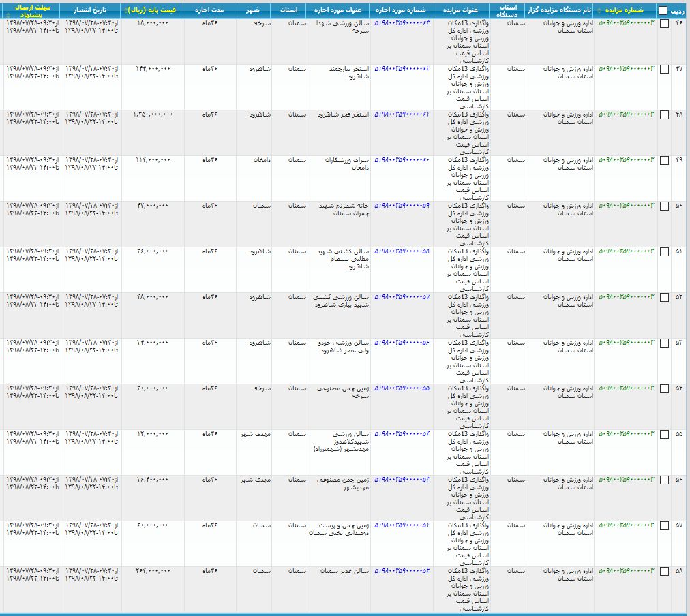Image resolution: width=690 pixels, height=616 pixels.
Task: Mark the checkbox for row ۵۸
Action: (x=664, y=572)
